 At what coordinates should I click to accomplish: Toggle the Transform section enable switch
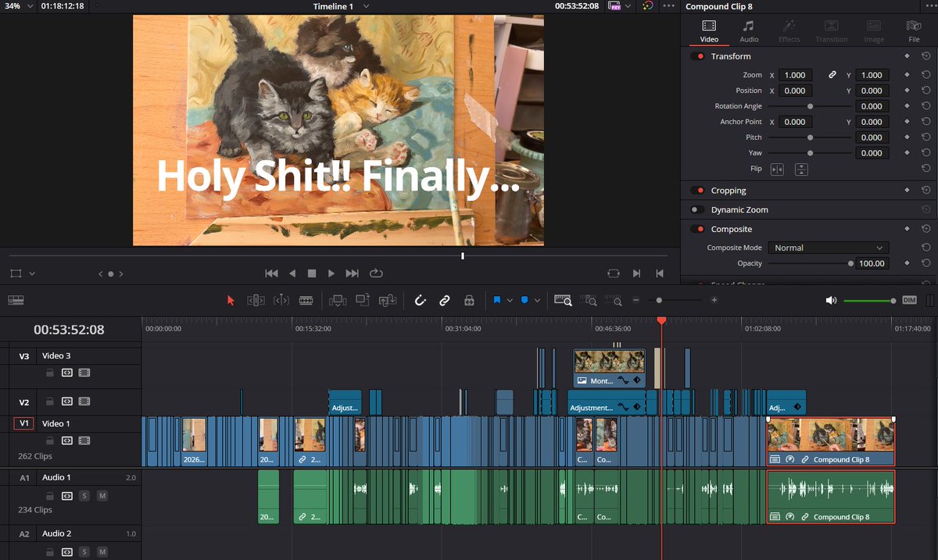point(697,56)
